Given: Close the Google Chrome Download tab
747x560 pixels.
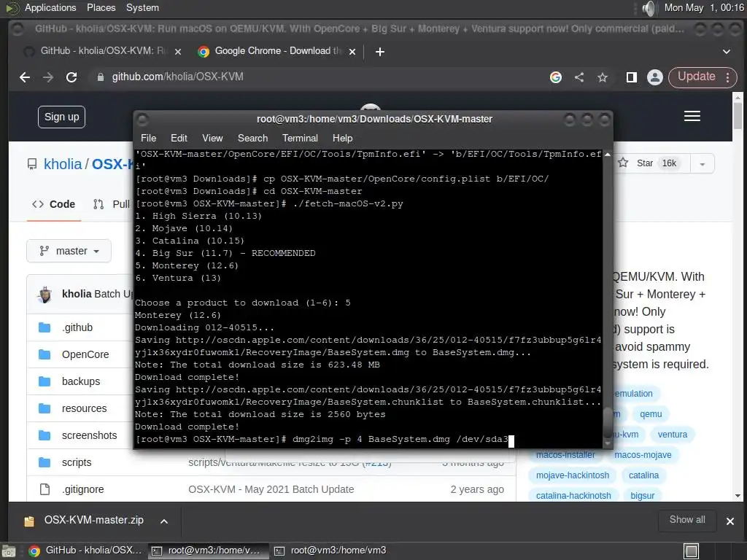Looking at the screenshot, I should click(352, 52).
